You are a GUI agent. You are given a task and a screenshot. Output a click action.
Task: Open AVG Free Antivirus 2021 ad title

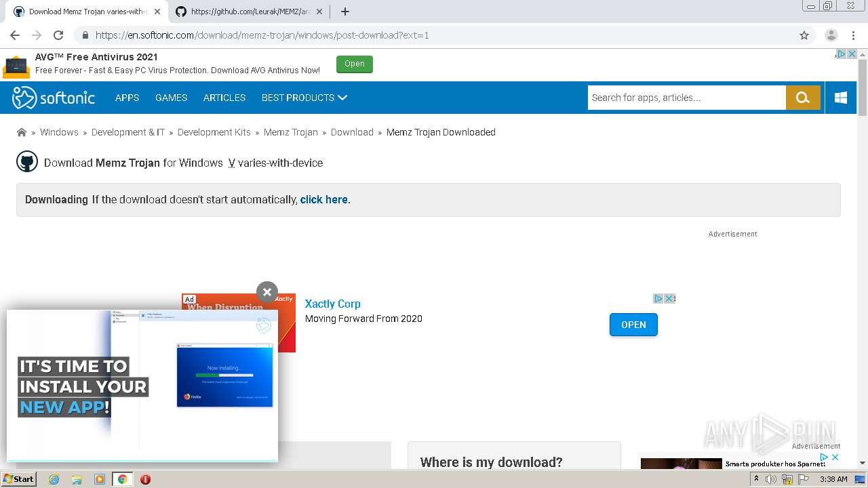click(x=96, y=57)
